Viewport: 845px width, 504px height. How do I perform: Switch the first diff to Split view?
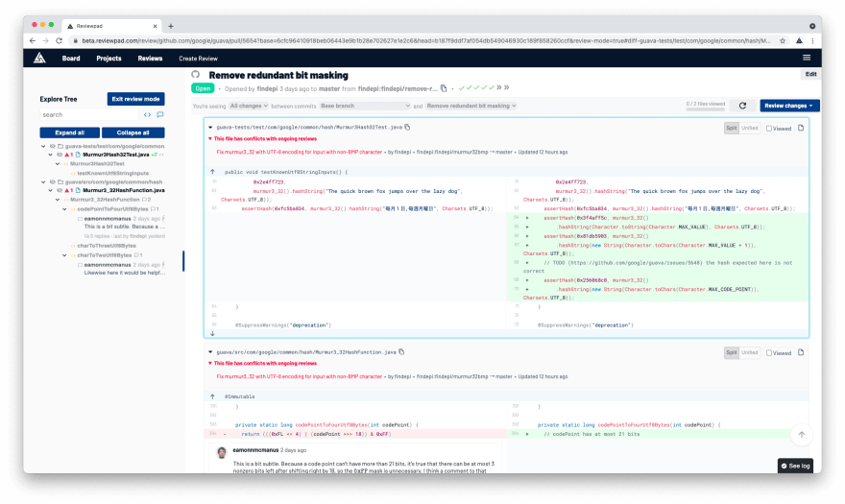point(732,129)
